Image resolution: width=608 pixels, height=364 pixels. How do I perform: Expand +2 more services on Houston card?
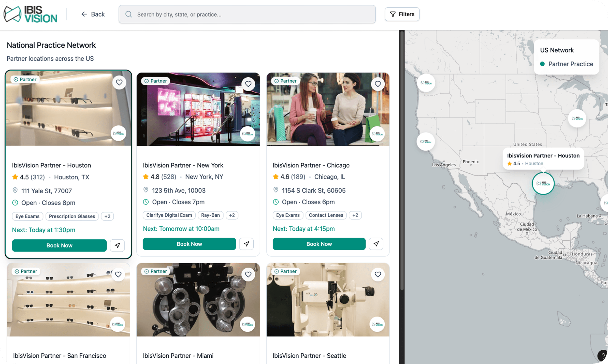pyautogui.click(x=107, y=216)
